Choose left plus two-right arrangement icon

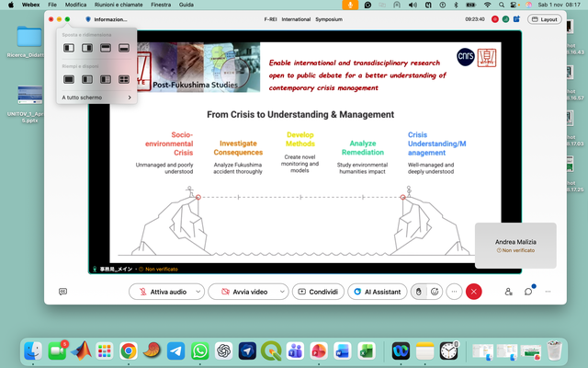pos(106,79)
